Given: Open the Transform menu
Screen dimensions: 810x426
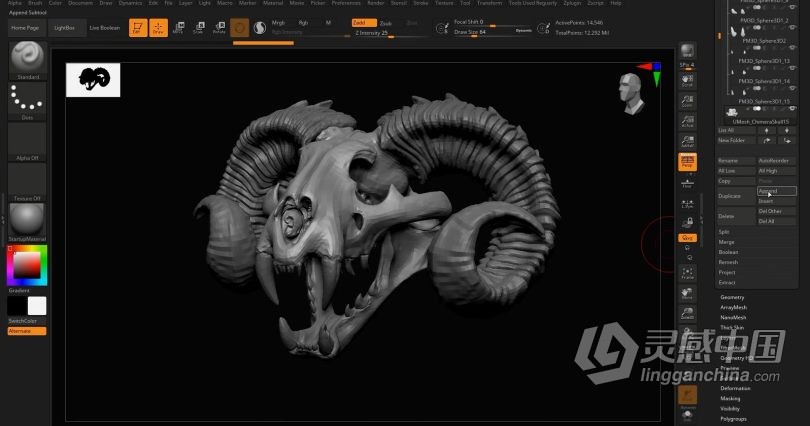Looking at the screenshot, I should coord(489,3).
